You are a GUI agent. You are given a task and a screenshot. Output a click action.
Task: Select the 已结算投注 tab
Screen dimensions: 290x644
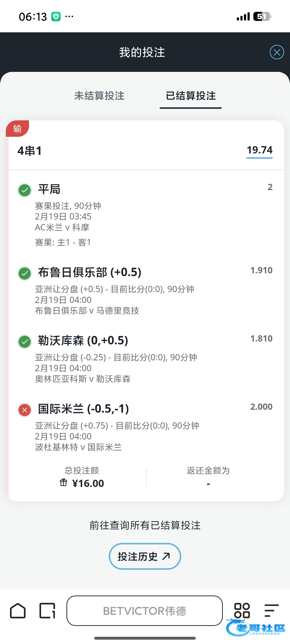pyautogui.click(x=191, y=96)
